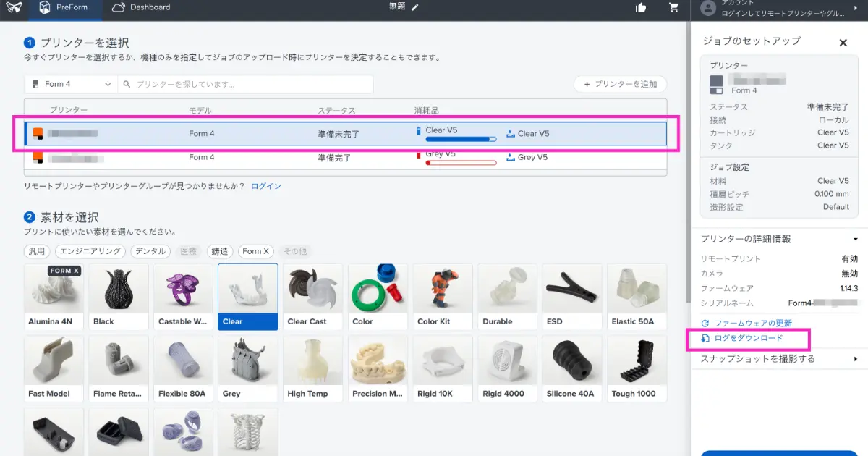
Task: Click the thumbs-up feedback icon
Action: (x=641, y=7)
